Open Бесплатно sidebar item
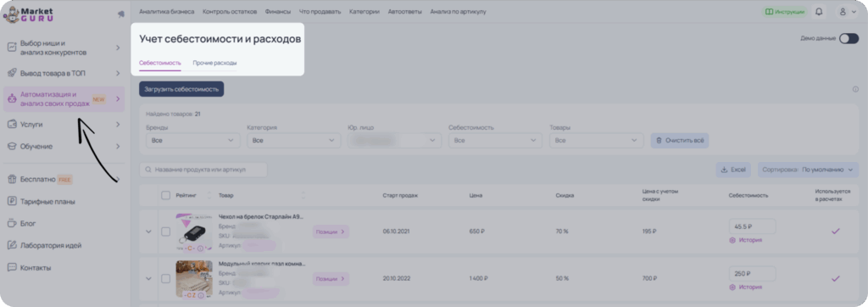868x307 pixels. (64, 180)
